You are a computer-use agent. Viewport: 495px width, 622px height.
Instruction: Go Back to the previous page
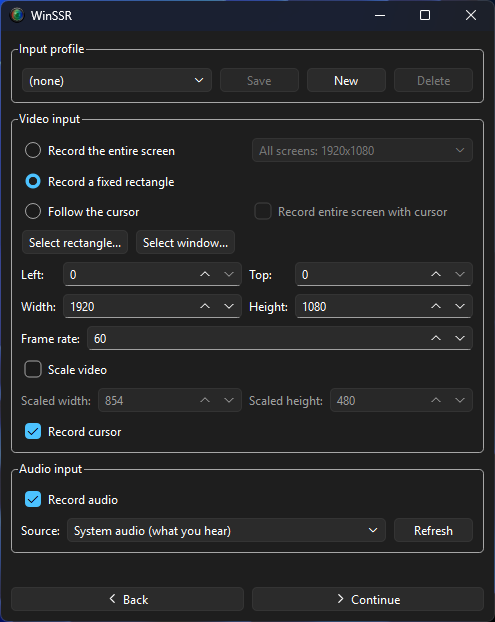click(127, 599)
